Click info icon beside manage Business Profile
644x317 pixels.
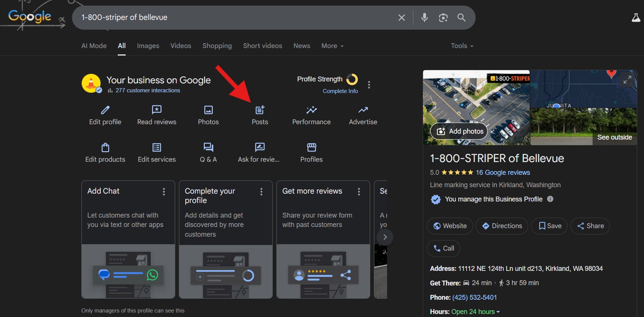pos(550,199)
